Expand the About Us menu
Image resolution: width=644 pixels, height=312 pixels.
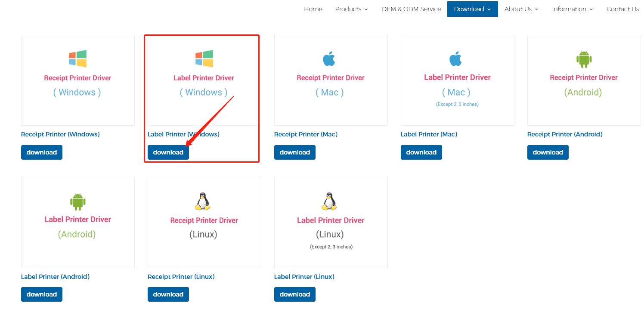click(x=521, y=9)
